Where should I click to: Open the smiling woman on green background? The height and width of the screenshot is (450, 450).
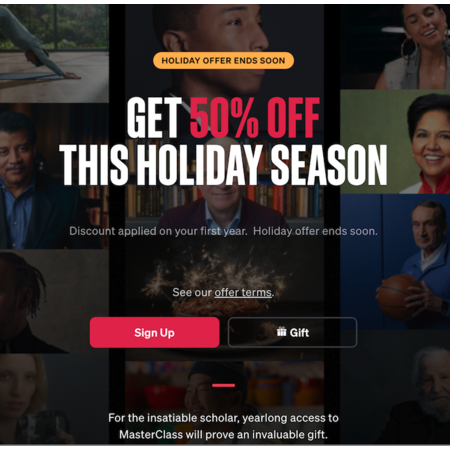click(x=395, y=142)
